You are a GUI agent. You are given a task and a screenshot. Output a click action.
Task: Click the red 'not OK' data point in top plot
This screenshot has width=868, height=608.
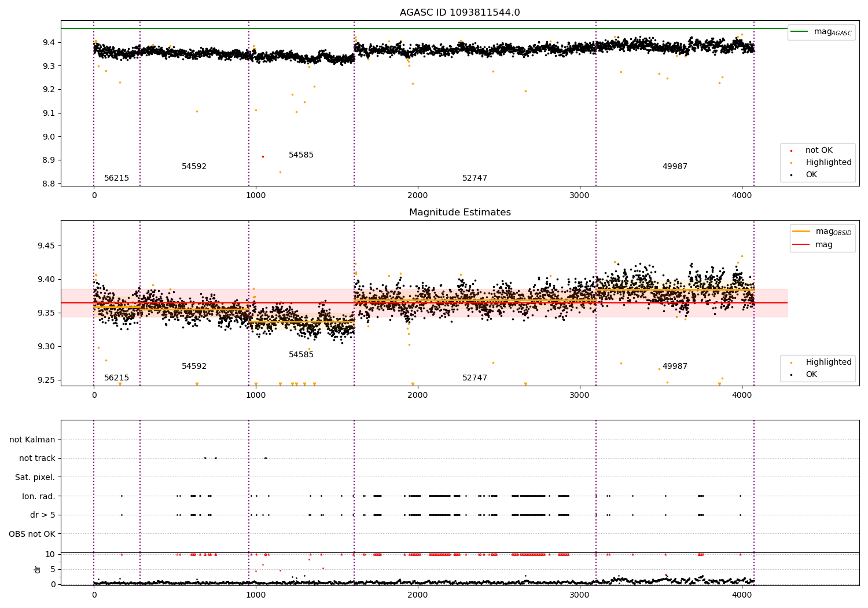(x=263, y=156)
